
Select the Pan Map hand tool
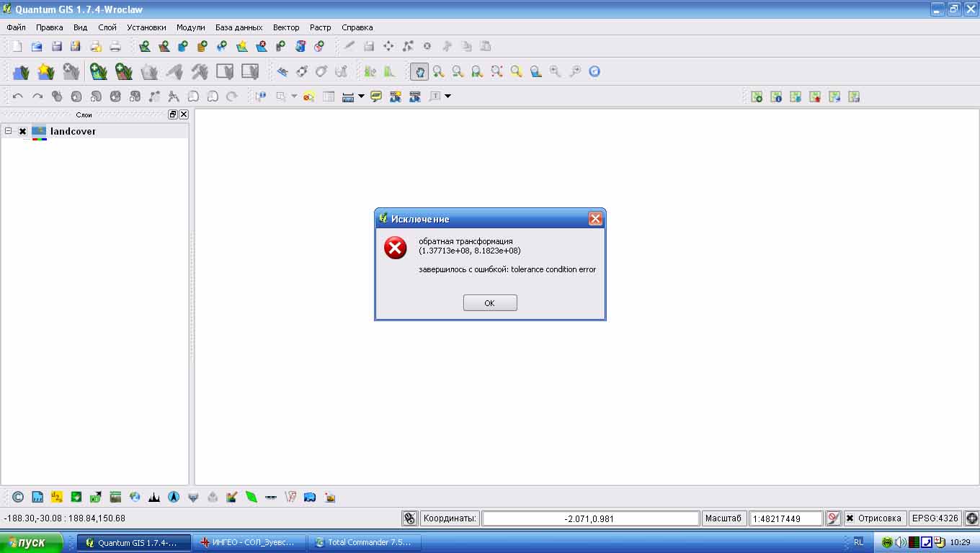(x=419, y=71)
